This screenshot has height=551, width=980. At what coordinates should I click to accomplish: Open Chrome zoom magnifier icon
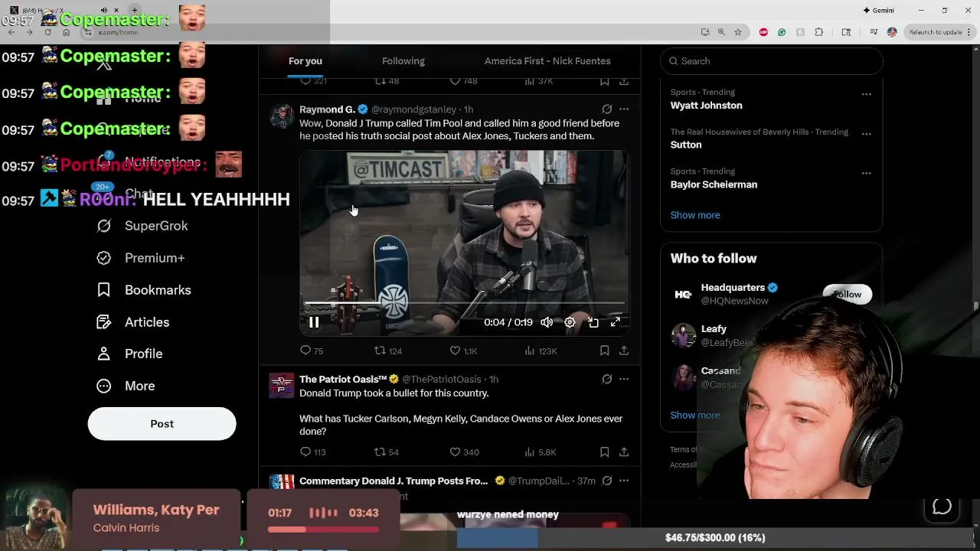click(721, 32)
